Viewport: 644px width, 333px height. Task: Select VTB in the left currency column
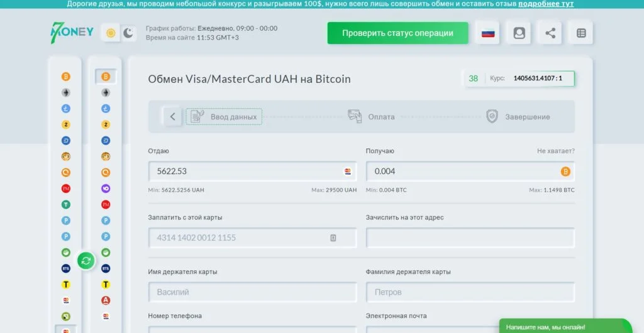[65, 269]
